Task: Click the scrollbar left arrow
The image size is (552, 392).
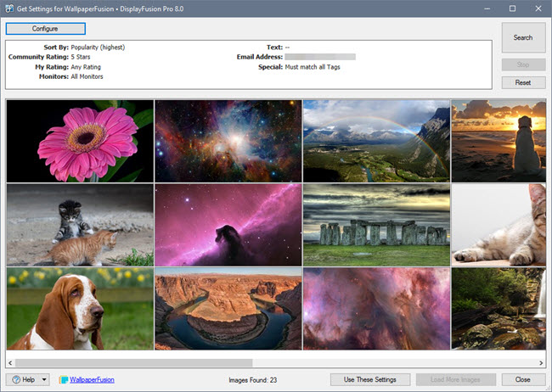Action: (10, 363)
